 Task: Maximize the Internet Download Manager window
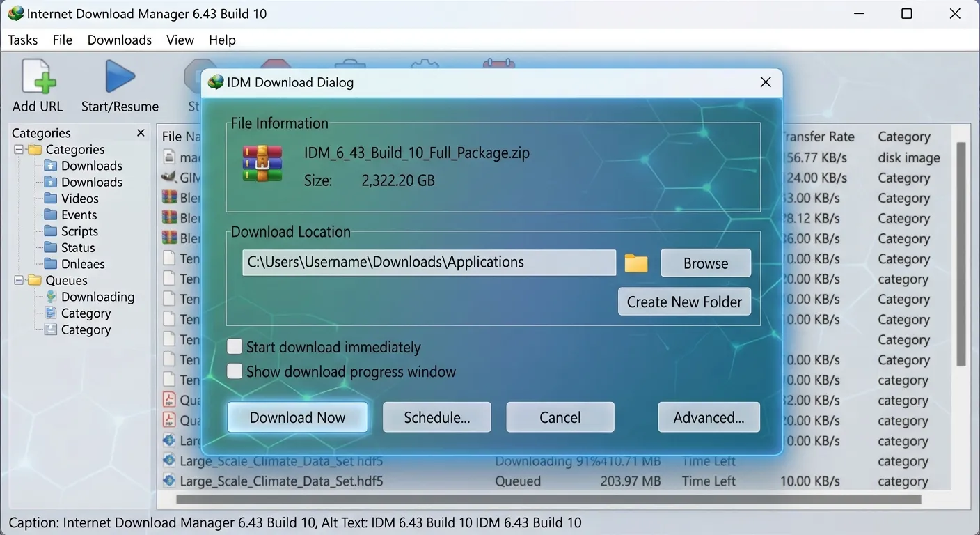(x=906, y=13)
